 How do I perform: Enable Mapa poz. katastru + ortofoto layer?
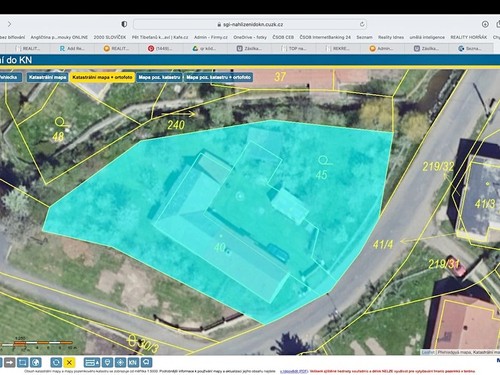(x=218, y=77)
